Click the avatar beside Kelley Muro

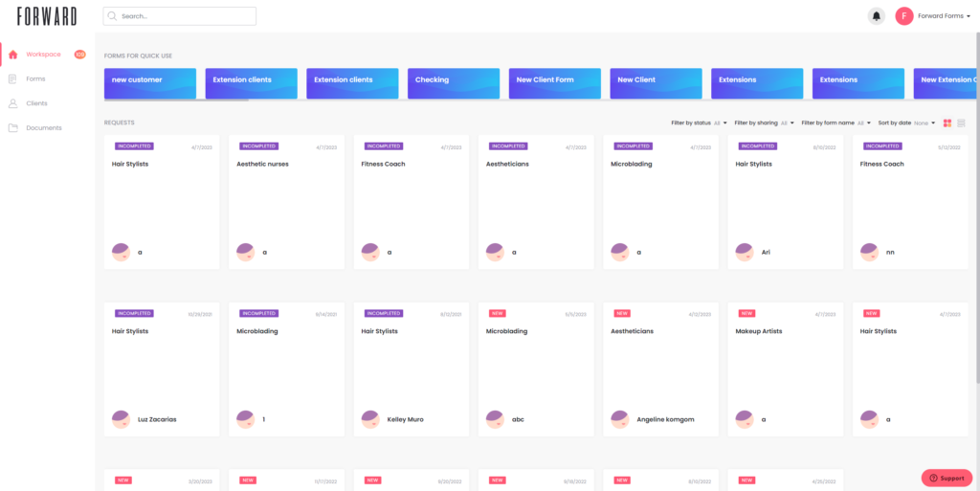click(370, 419)
